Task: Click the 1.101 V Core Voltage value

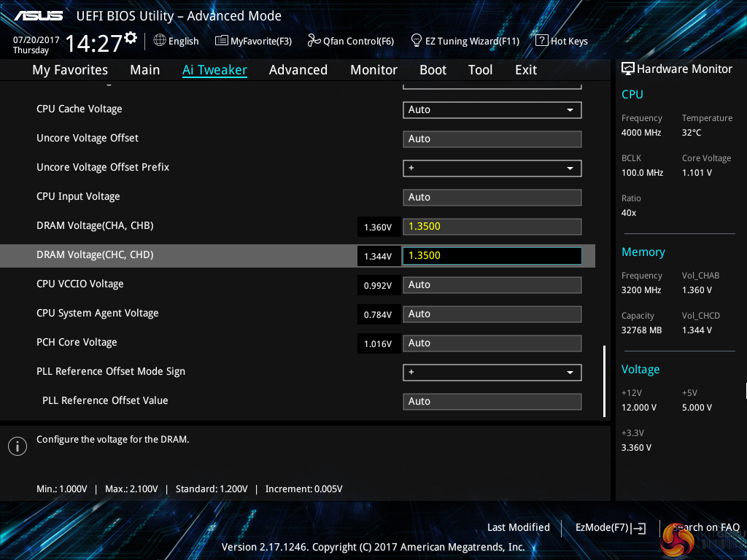Action: pyautogui.click(x=697, y=173)
